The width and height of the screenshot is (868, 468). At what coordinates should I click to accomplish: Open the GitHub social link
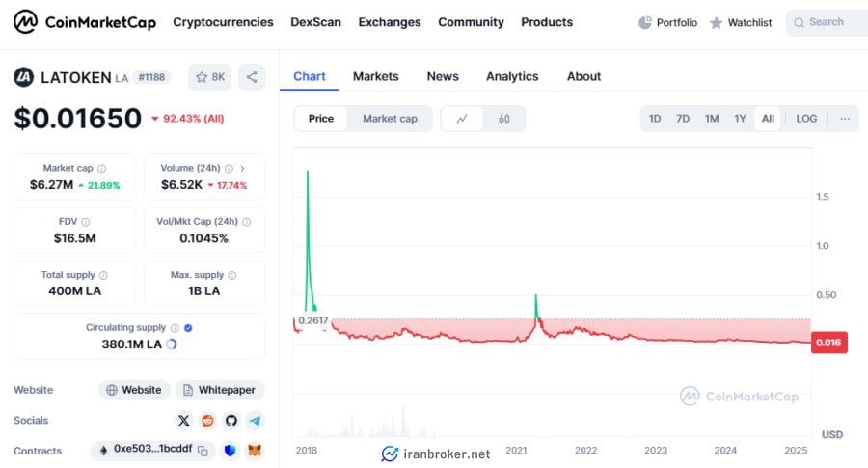pos(231,421)
